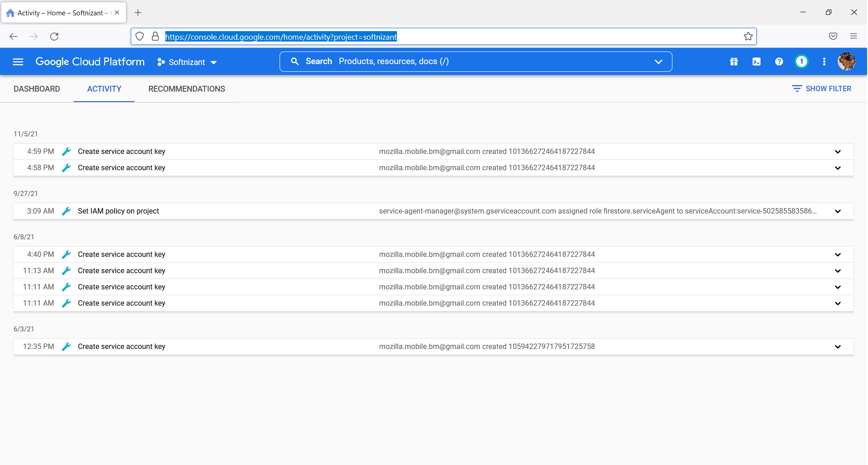Expand the Set IAM policy activity details
Screen dimensions: 868x465
(838, 211)
